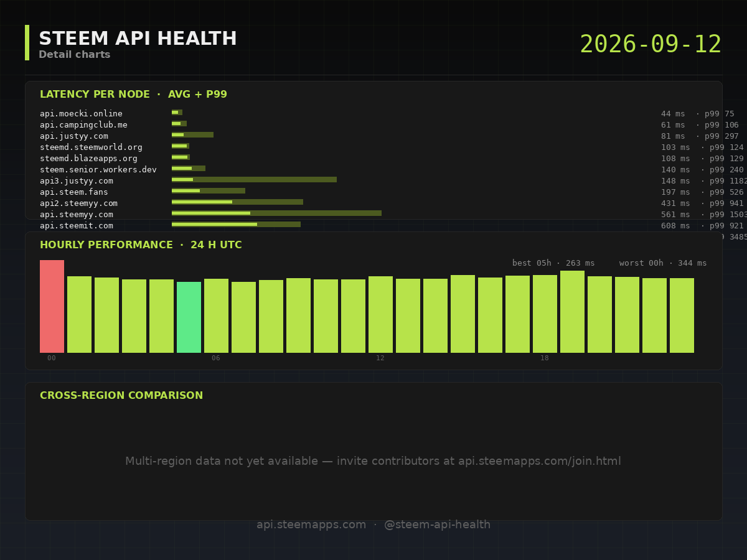747x560 pixels.
Task: Click the api.steemyy.com latency bar
Action: pyautogui.click(x=276, y=213)
